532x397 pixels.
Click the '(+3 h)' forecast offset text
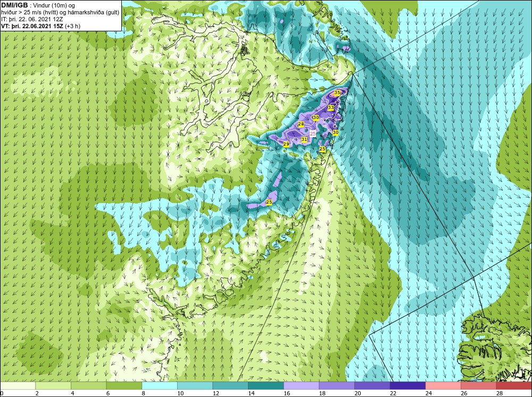72,26
